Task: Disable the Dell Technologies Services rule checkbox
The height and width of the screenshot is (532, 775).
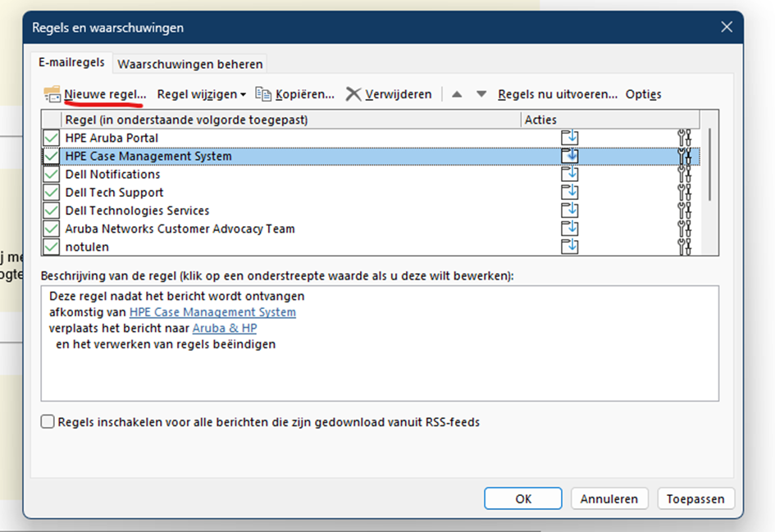Action: click(x=52, y=211)
